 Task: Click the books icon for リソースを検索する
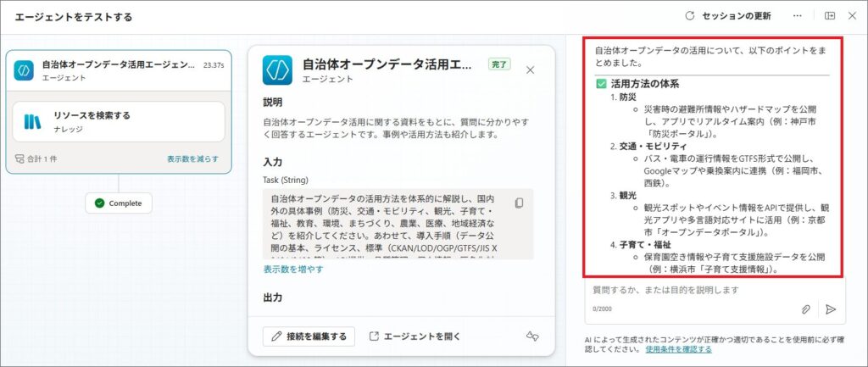click(x=33, y=121)
